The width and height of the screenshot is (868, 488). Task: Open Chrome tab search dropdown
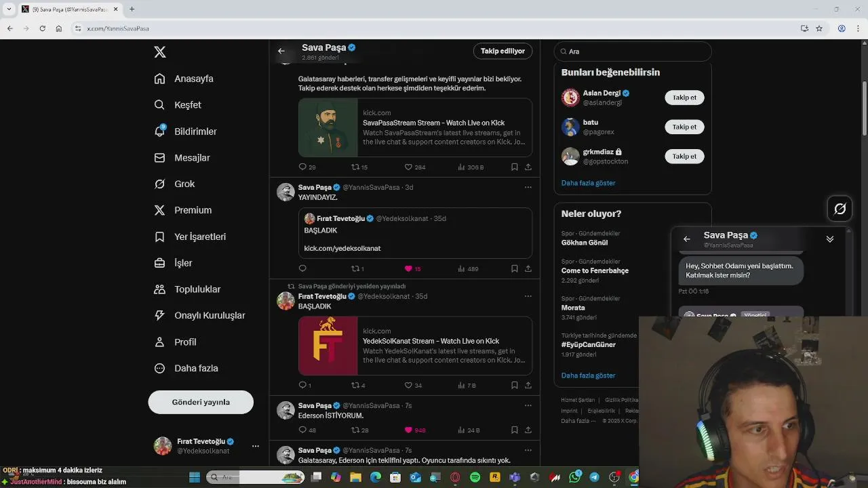point(9,9)
